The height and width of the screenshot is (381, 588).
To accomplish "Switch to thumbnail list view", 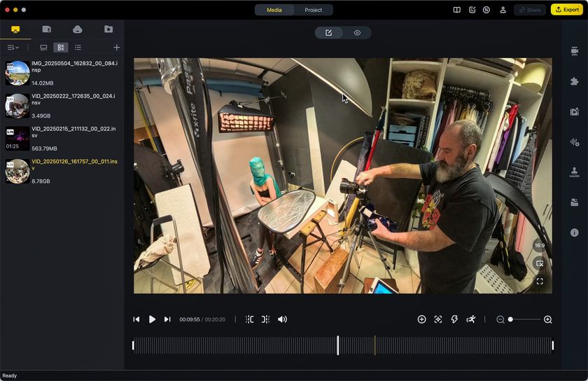I will pyautogui.click(x=61, y=48).
